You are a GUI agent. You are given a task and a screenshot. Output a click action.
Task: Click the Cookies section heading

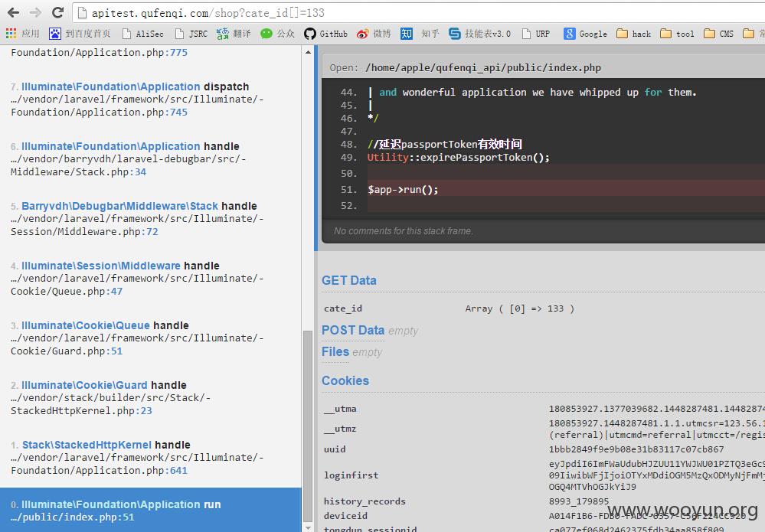(x=345, y=380)
